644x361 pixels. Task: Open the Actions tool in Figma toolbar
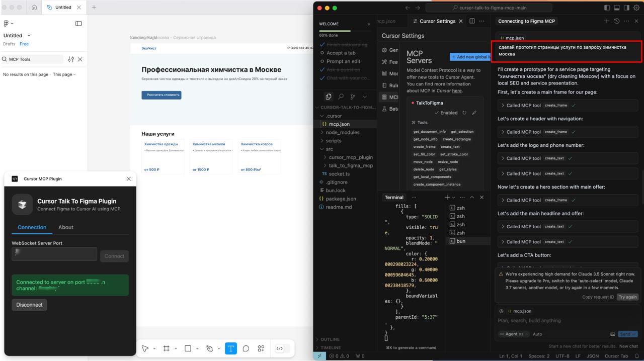coord(261,348)
